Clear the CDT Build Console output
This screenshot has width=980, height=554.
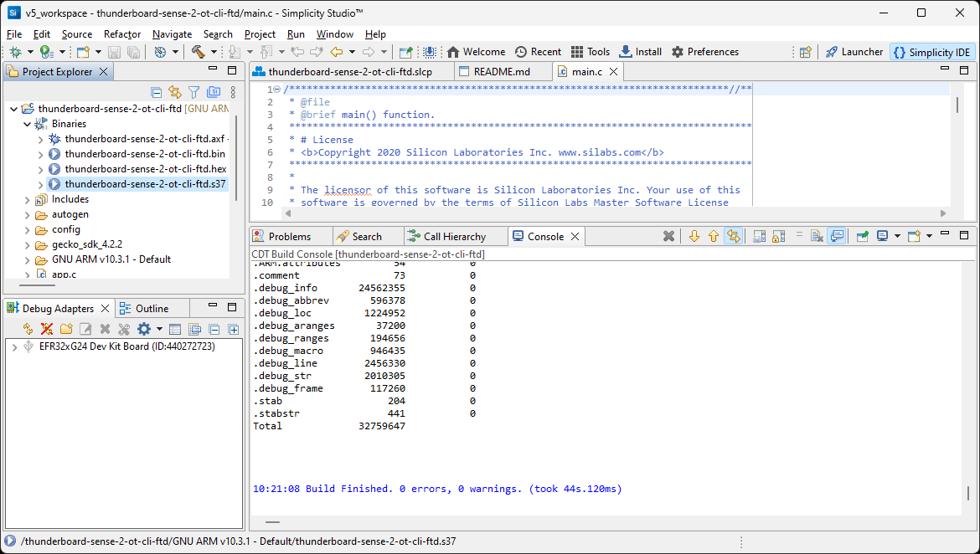(x=669, y=236)
